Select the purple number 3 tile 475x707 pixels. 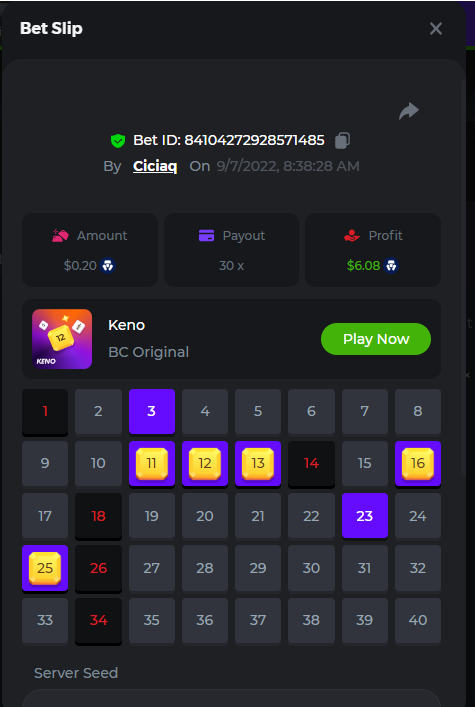coord(152,412)
